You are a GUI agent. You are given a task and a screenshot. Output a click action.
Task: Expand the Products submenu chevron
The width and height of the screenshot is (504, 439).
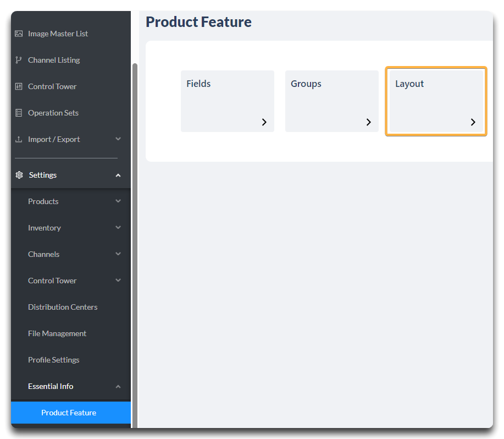click(118, 201)
